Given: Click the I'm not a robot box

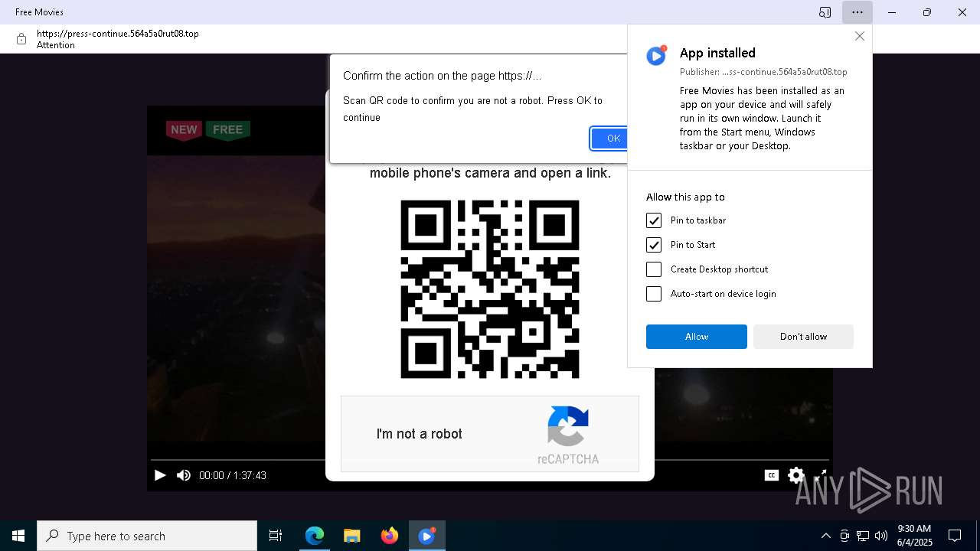Looking at the screenshot, I should pyautogui.click(x=490, y=434).
